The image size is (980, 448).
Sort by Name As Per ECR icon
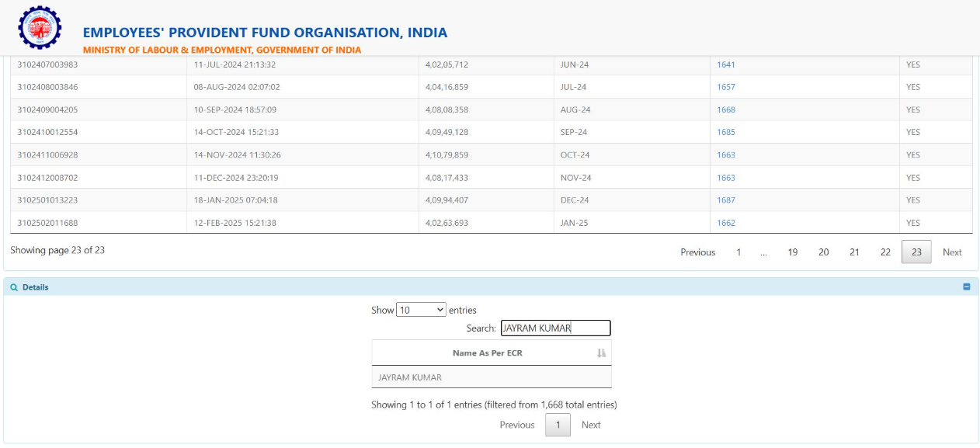point(601,353)
